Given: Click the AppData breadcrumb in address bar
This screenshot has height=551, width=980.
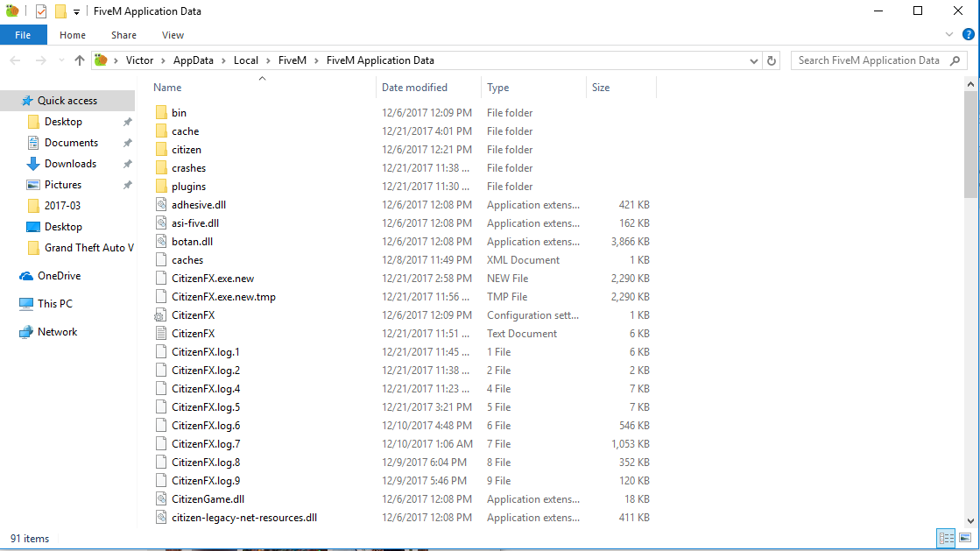Looking at the screenshot, I should click(x=194, y=60).
